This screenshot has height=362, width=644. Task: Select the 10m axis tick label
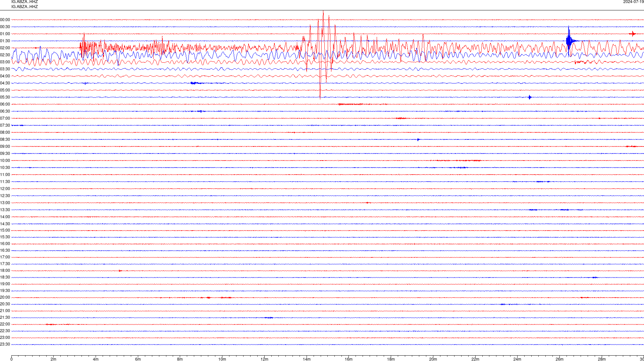coord(222,359)
